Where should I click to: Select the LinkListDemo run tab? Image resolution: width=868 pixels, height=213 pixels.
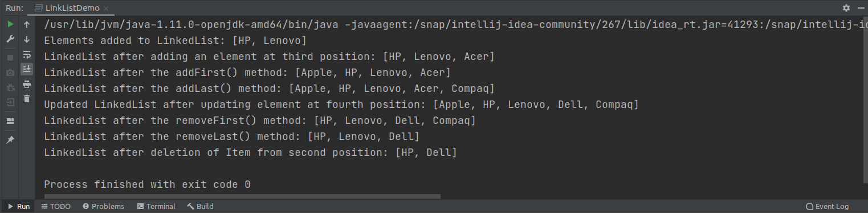point(67,8)
